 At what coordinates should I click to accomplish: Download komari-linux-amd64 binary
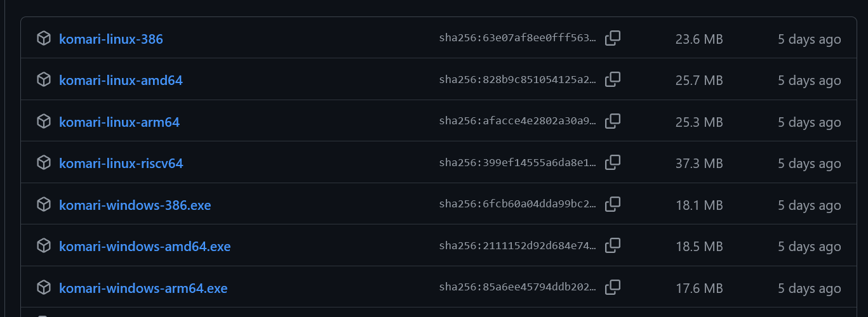121,81
